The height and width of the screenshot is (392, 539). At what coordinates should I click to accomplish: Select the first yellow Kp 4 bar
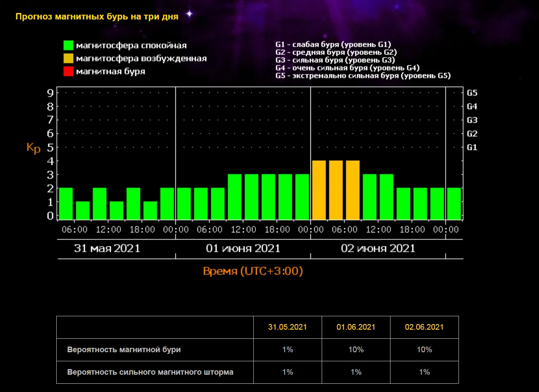click(319, 190)
